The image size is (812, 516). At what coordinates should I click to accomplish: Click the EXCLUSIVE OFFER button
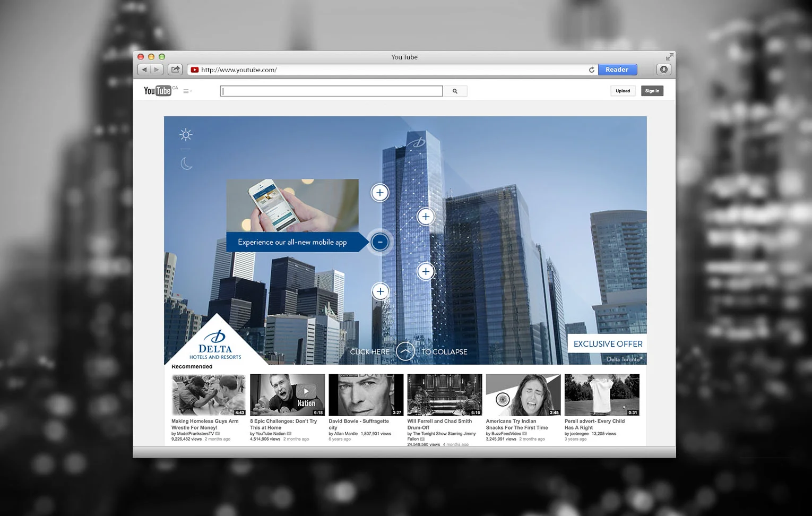608,344
